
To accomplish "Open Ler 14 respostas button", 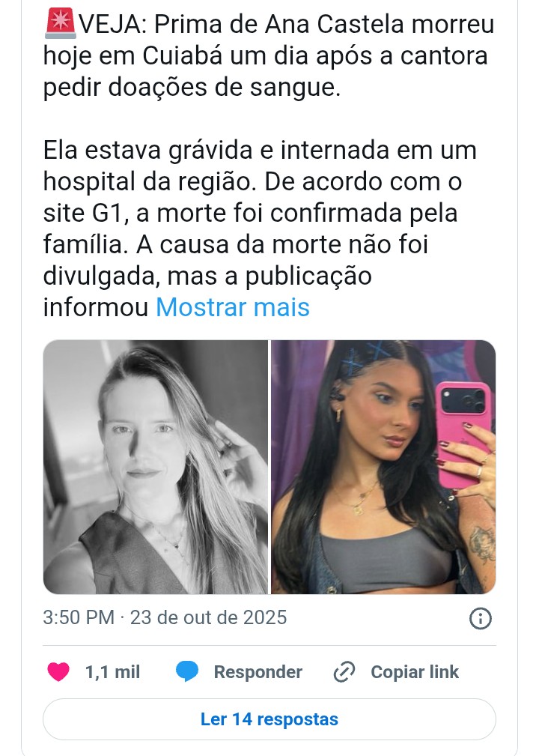I will 269,719.
